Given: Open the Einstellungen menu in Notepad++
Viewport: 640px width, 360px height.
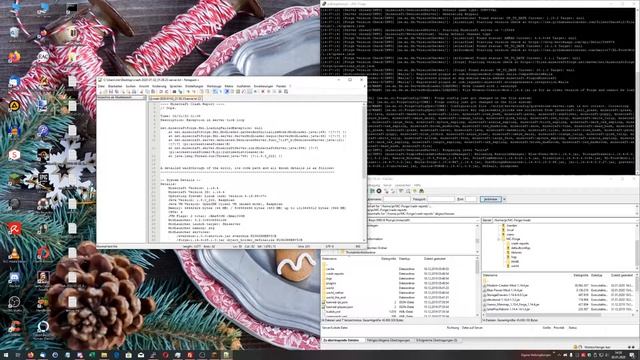Looking at the screenshot, I should [194, 86].
